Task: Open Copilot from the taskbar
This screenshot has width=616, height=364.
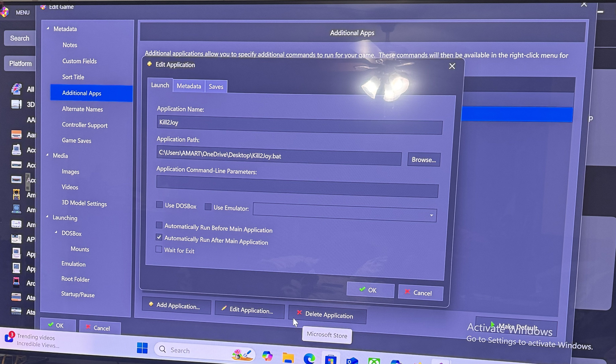Action: (267, 356)
